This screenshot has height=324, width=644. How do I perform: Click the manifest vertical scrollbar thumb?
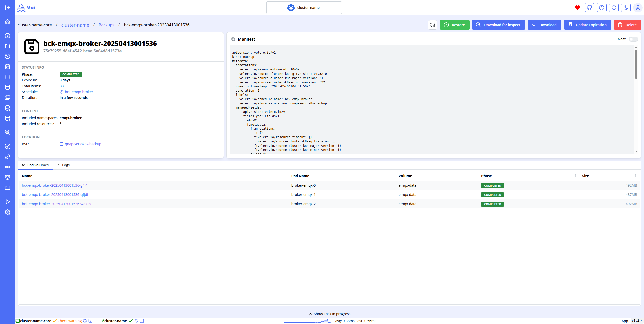pos(636,64)
